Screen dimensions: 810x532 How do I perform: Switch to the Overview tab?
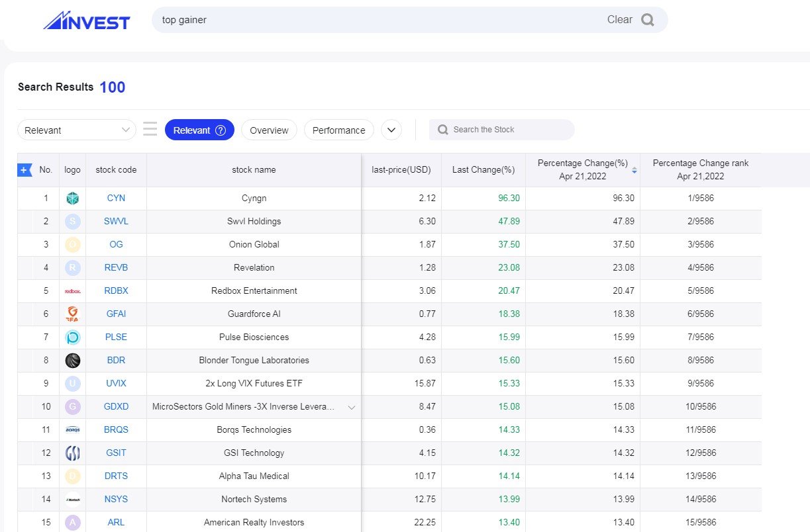coord(269,130)
